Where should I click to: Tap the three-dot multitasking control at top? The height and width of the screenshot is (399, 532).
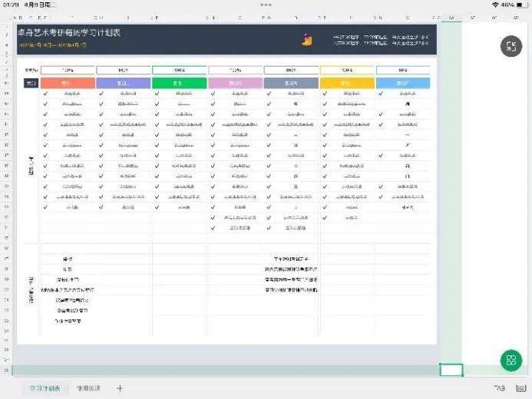coord(266,5)
